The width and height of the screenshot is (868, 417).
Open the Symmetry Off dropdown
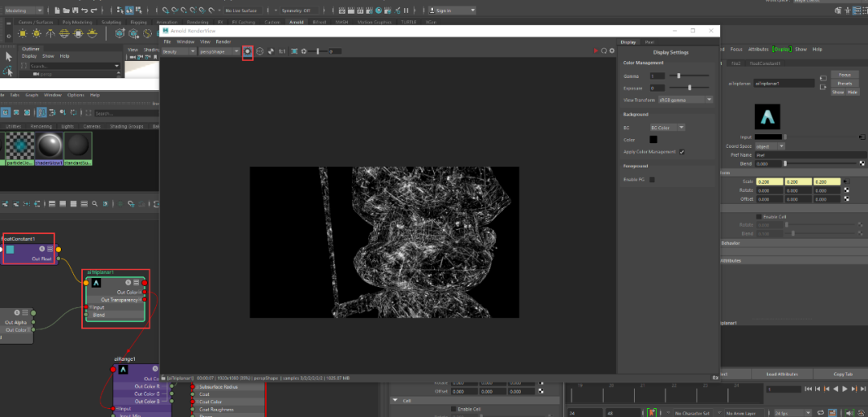[x=300, y=10]
